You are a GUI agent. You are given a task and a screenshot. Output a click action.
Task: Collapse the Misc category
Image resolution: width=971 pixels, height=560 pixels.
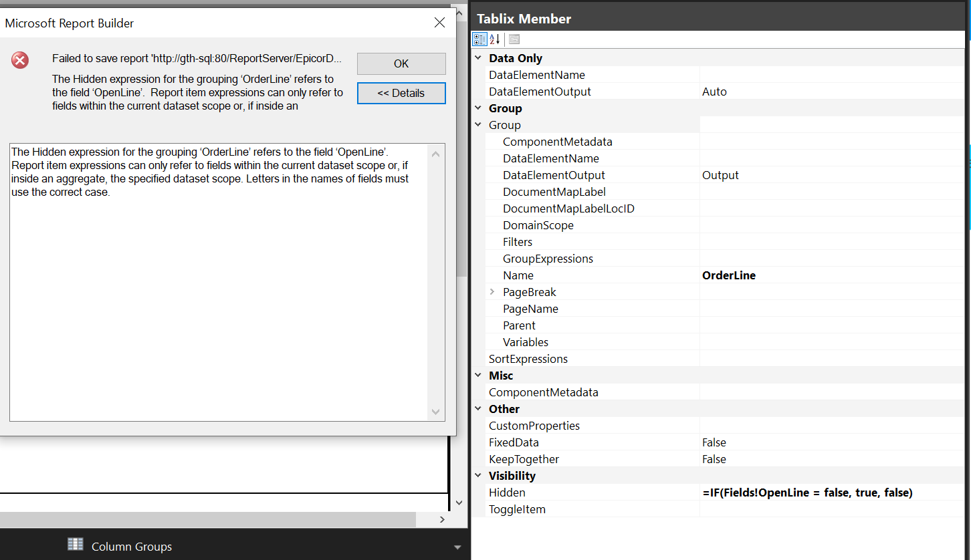tap(478, 376)
